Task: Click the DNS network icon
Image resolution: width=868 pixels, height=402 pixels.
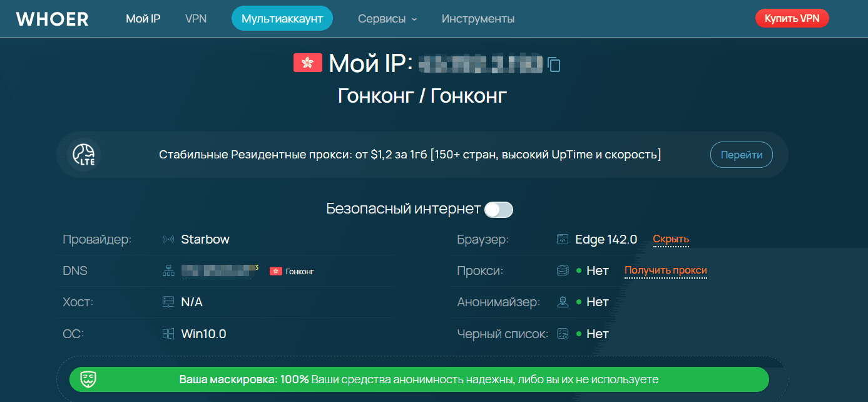Action: pos(168,271)
